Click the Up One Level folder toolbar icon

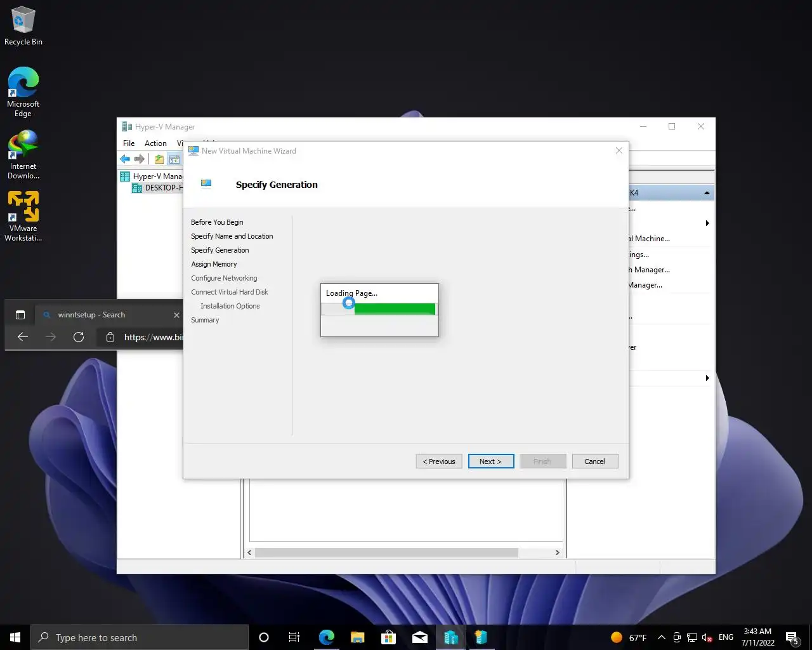tap(159, 159)
